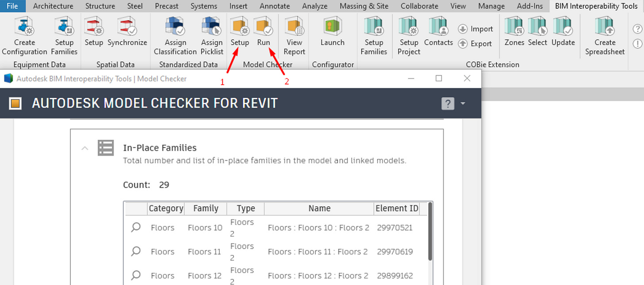Viewport: 644px width, 285px height.
Task: Click COBie Update tool
Action: point(563,32)
